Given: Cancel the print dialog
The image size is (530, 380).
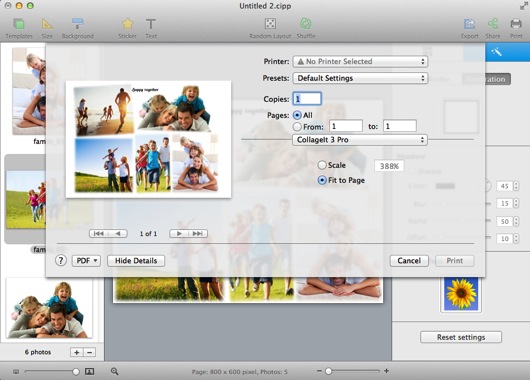Looking at the screenshot, I should coord(409,261).
